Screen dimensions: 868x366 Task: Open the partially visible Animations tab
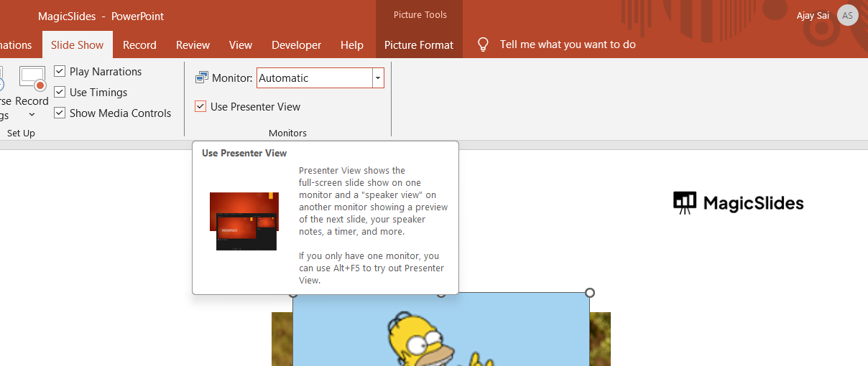[16, 44]
